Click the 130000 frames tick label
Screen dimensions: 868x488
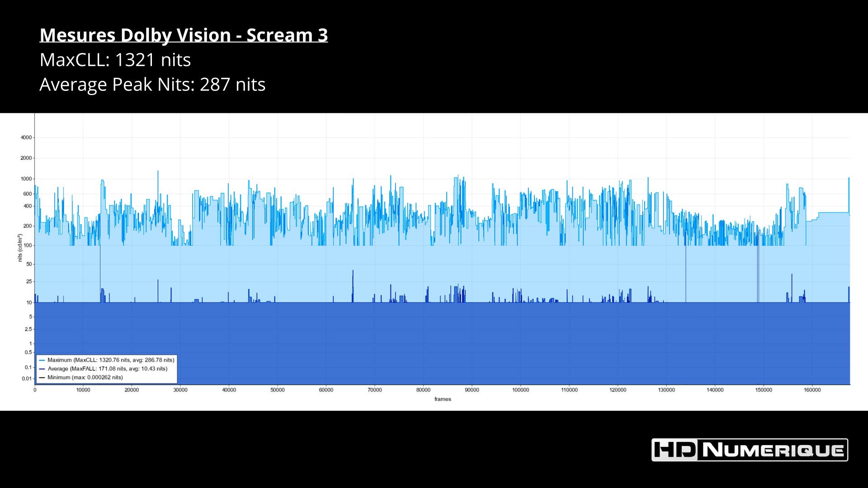[666, 390]
